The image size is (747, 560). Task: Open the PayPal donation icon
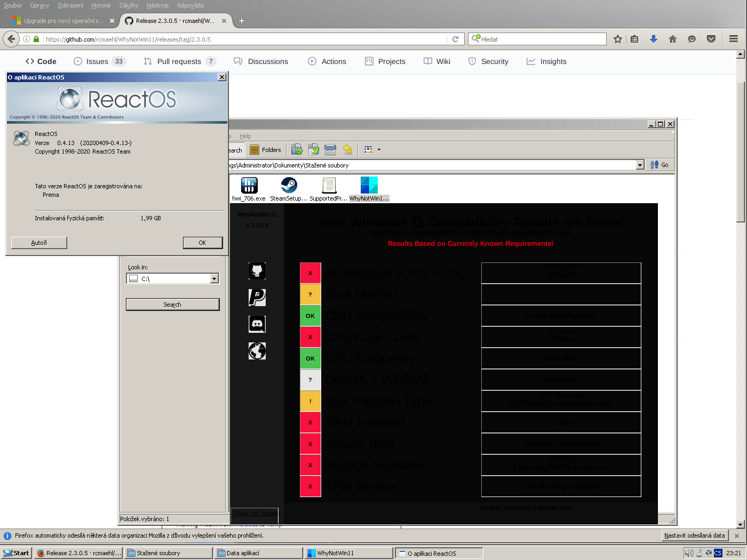pyautogui.click(x=257, y=298)
